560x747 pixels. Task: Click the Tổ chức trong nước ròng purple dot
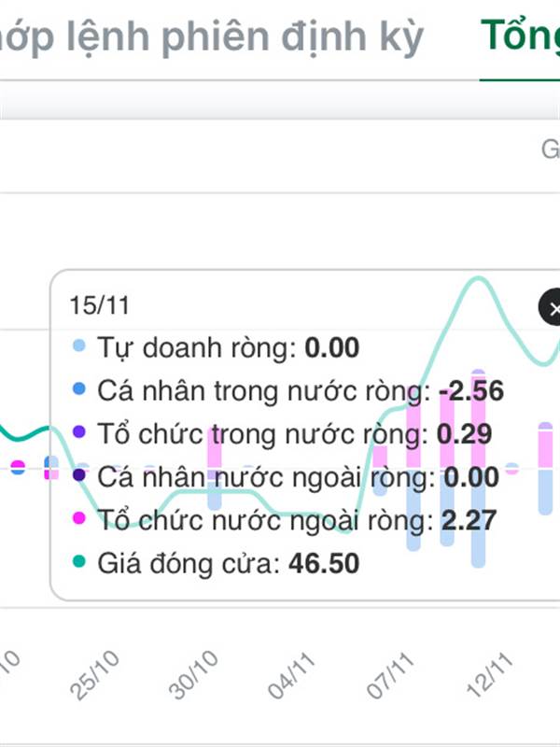(79, 432)
